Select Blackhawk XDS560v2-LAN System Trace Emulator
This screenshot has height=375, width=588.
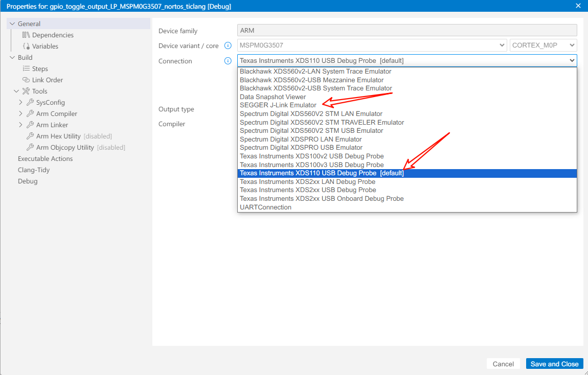coord(407,71)
